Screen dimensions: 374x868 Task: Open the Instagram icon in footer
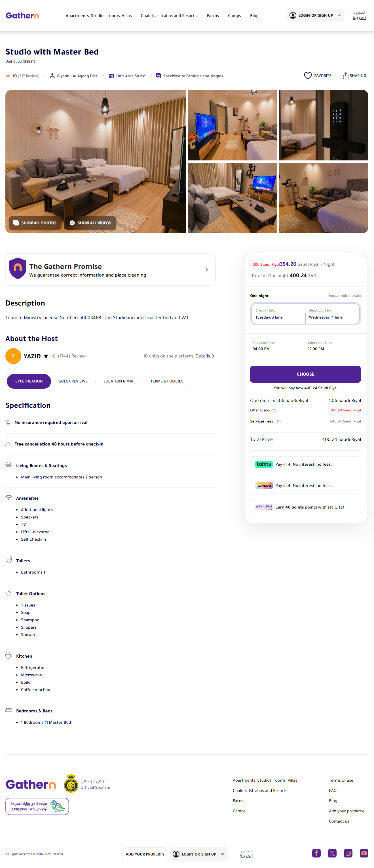click(348, 853)
